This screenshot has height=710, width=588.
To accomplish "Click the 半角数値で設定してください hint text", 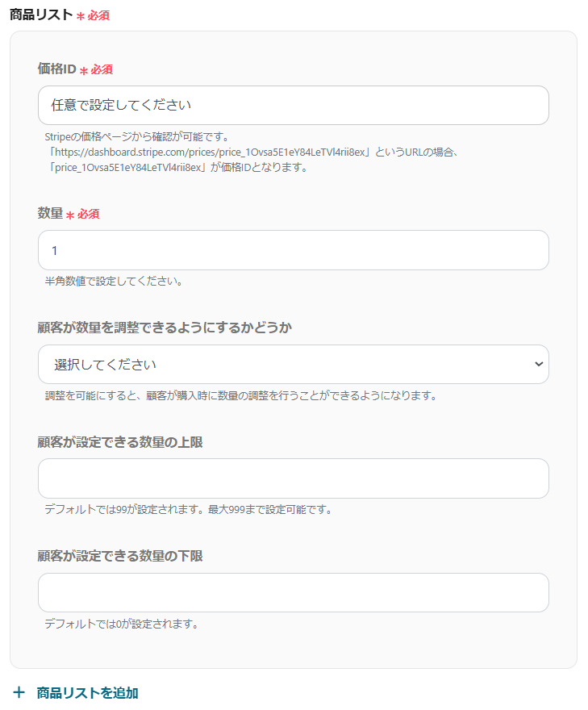I will pyautogui.click(x=114, y=282).
